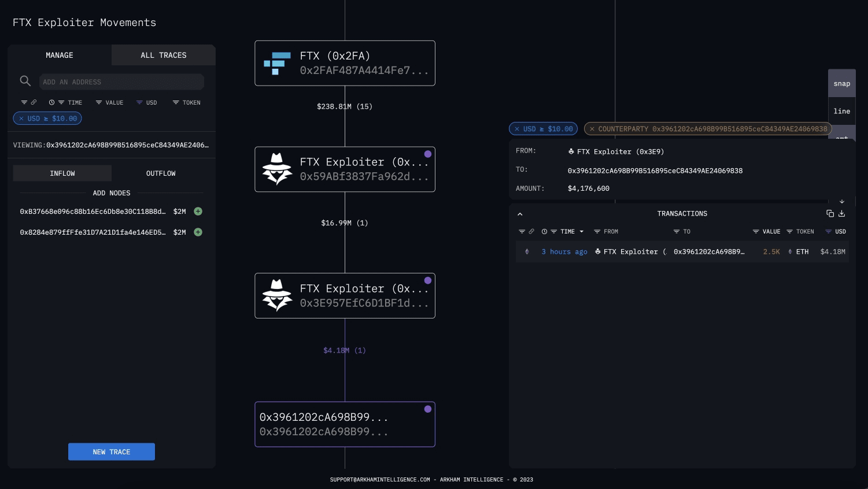
Task: Open the USD filter in the left panel
Action: coord(147,102)
